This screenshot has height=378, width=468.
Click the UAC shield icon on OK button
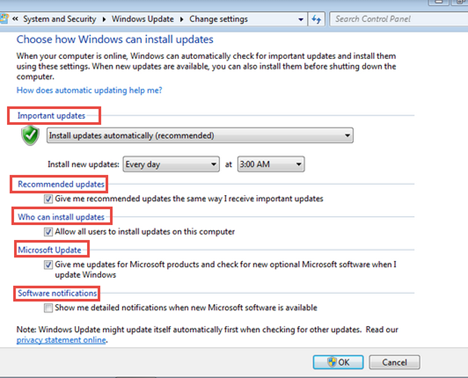pos(332,362)
